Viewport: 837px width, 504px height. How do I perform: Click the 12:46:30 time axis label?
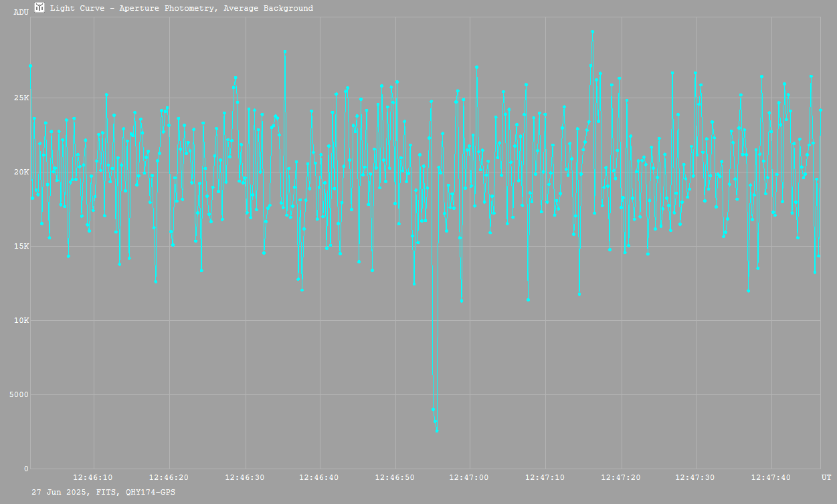[x=246, y=478]
